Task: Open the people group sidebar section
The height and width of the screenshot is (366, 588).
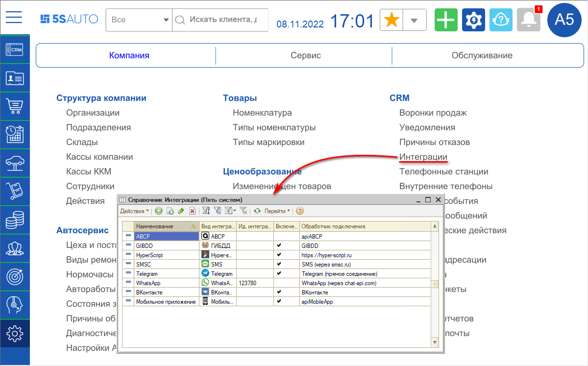Action: coord(15,249)
